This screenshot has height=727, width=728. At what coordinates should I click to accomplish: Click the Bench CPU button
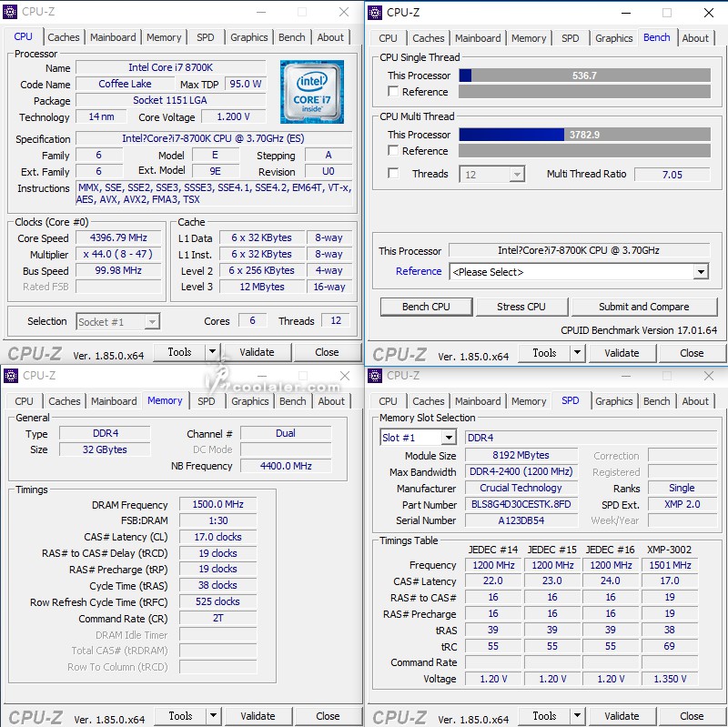pyautogui.click(x=426, y=307)
